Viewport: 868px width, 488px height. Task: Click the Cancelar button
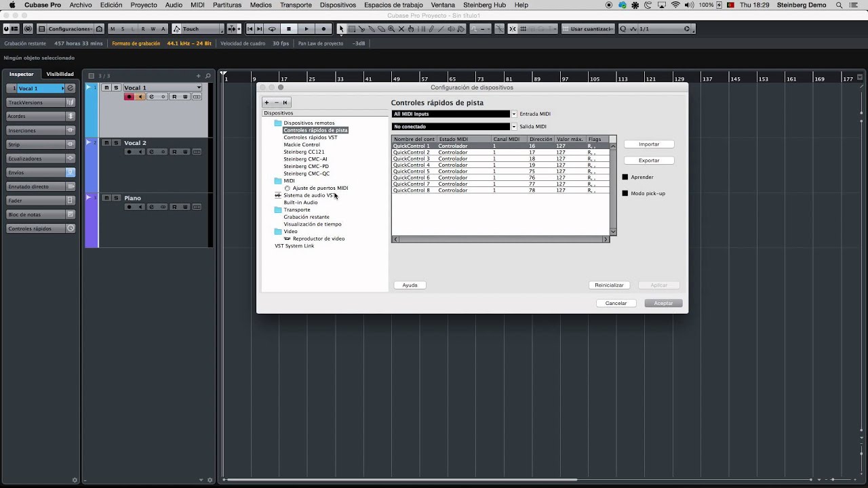tap(616, 303)
